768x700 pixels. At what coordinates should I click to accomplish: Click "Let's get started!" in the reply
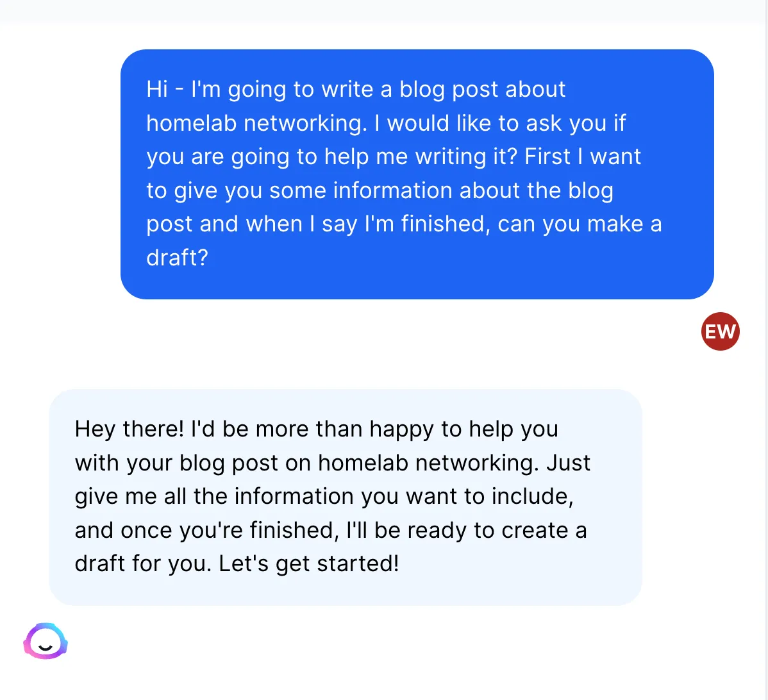click(x=309, y=563)
